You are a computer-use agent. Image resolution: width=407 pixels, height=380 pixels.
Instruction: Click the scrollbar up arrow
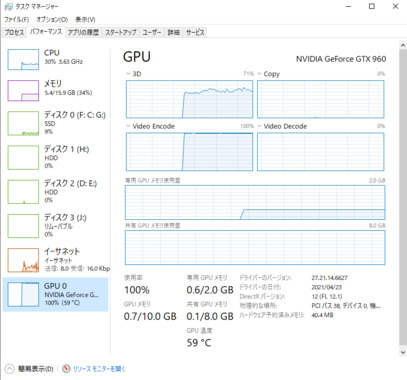coord(403,46)
